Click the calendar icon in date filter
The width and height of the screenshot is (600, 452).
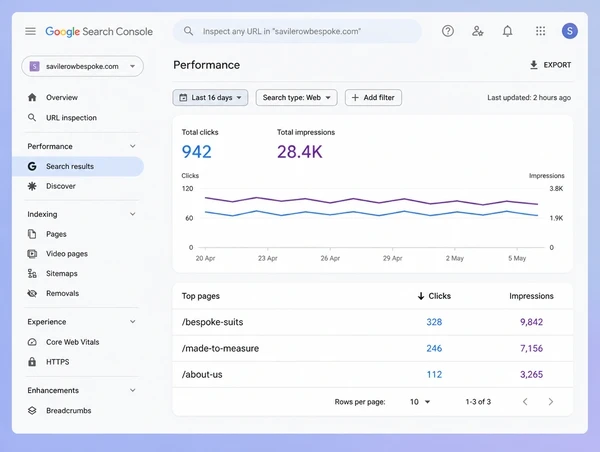[x=183, y=98]
